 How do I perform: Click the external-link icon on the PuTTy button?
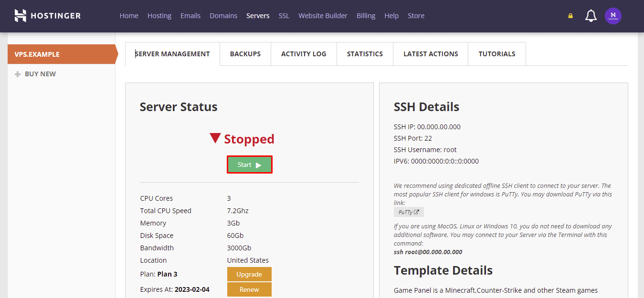416,212
